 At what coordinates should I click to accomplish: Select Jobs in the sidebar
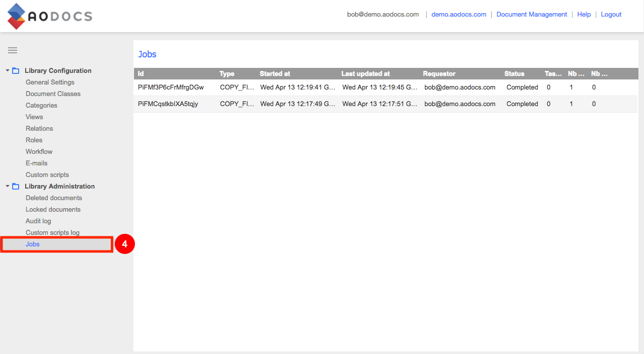coord(57,244)
